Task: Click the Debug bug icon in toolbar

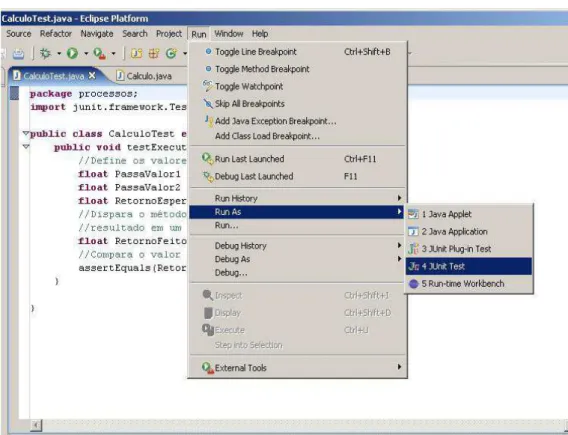Action: [45, 54]
